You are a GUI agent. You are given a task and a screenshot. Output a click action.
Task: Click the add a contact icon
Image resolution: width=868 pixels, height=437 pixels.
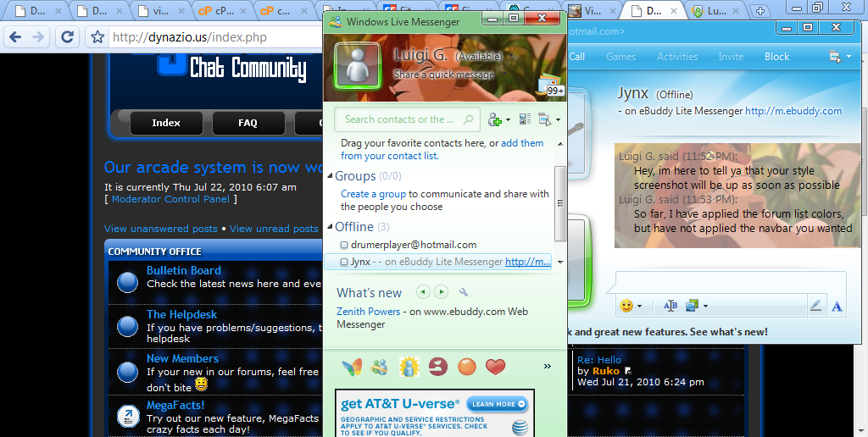click(496, 119)
